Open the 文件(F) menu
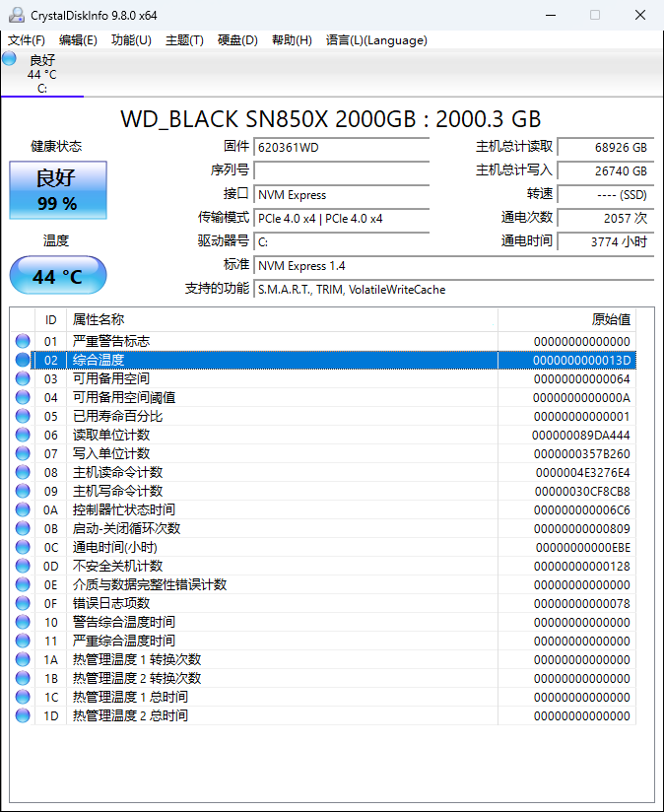This screenshot has height=812, width=664. [x=27, y=40]
